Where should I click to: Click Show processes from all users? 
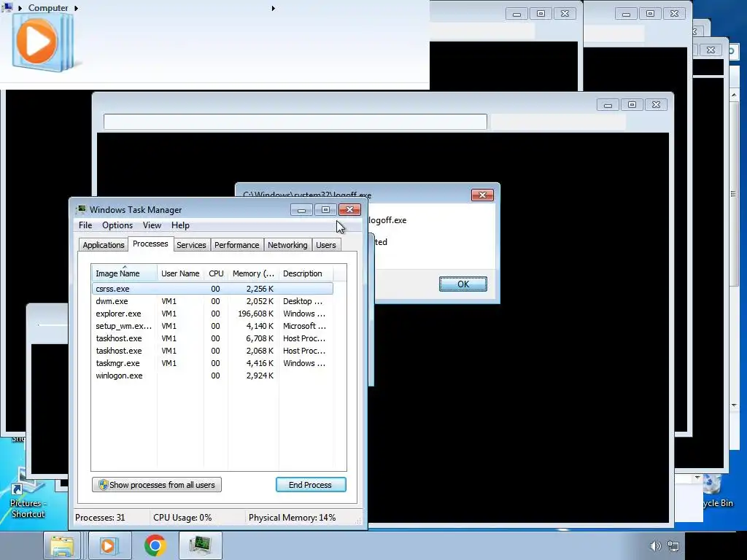[x=157, y=485]
